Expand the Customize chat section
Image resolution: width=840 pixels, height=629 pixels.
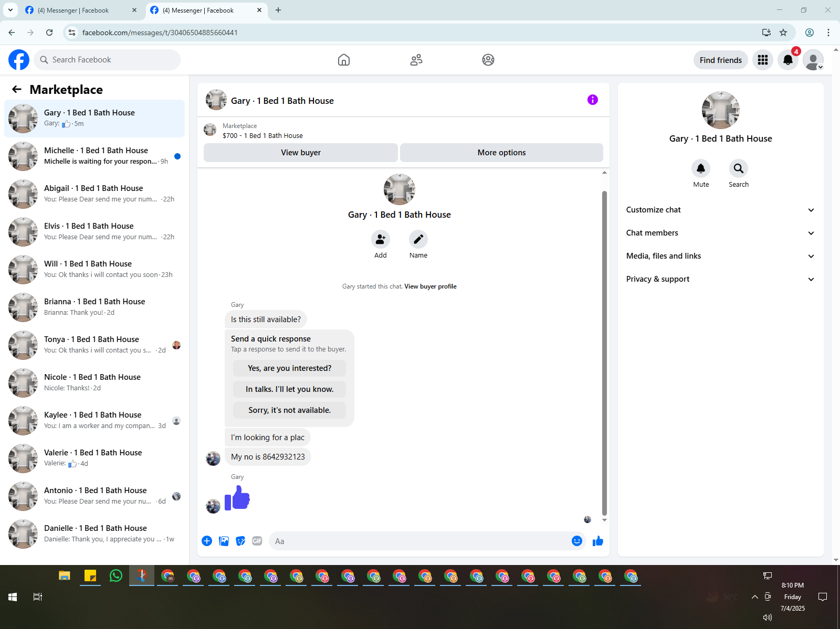pos(721,210)
